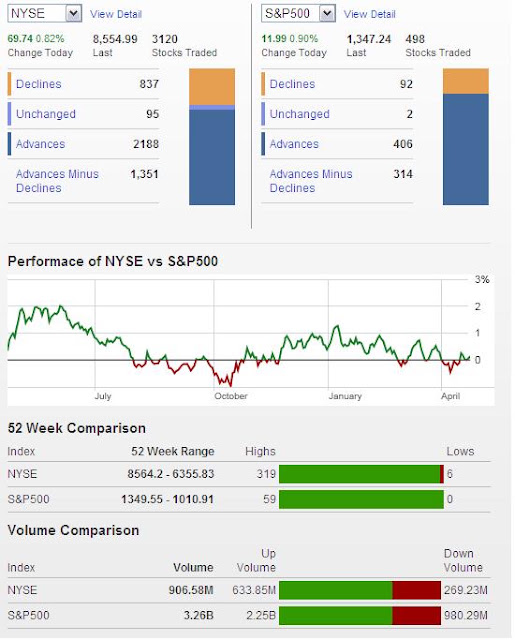Select NYSE Unchanged row link

coord(46,114)
